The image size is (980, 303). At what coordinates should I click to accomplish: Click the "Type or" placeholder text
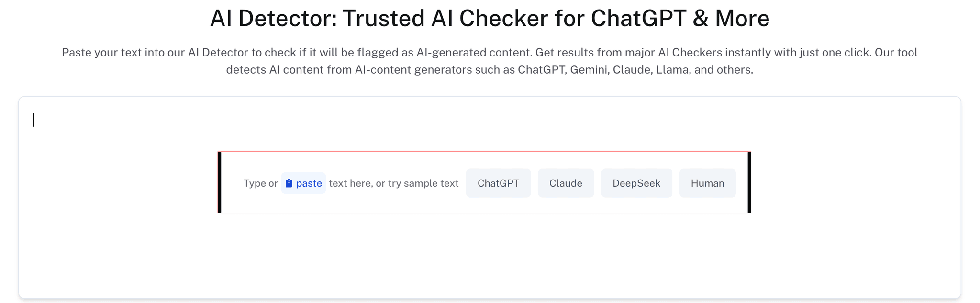click(260, 183)
